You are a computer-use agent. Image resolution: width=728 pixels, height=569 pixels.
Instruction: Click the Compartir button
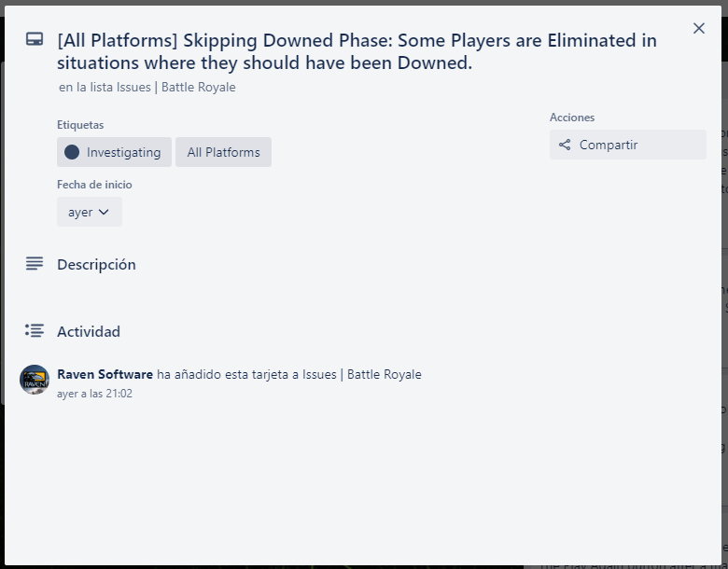(628, 145)
